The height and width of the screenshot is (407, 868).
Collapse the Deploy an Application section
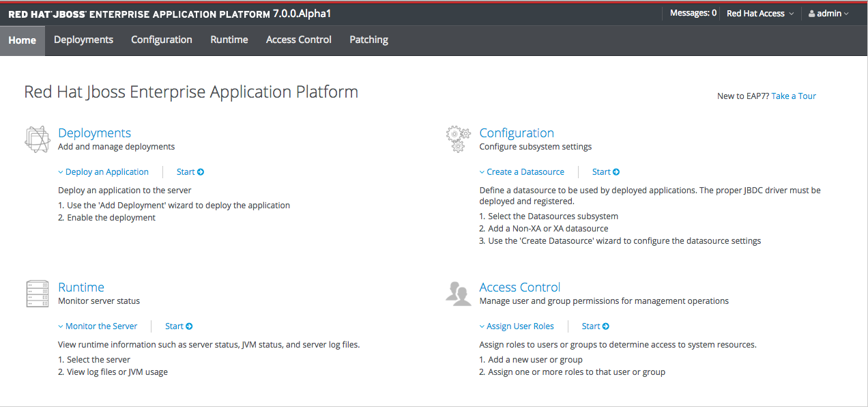[x=103, y=172]
